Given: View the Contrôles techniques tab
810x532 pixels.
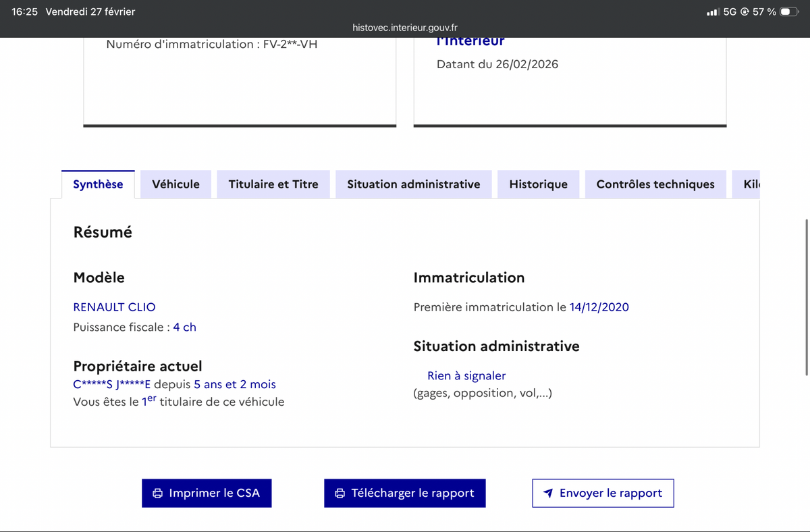Looking at the screenshot, I should 655,184.
